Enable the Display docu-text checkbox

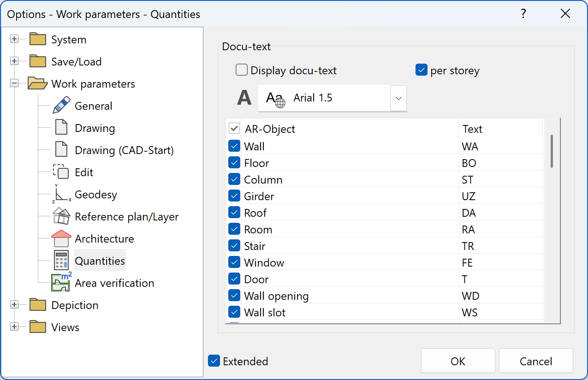click(241, 70)
